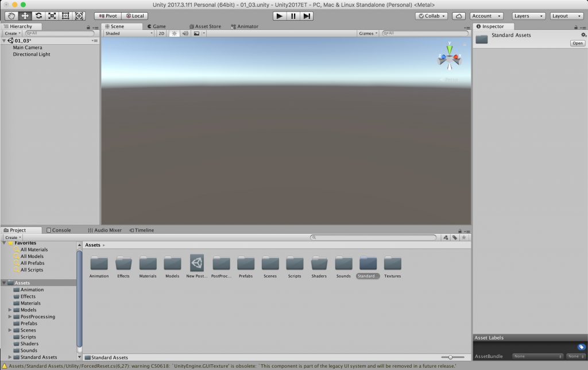Toggle scene lighting sun button

(175, 33)
